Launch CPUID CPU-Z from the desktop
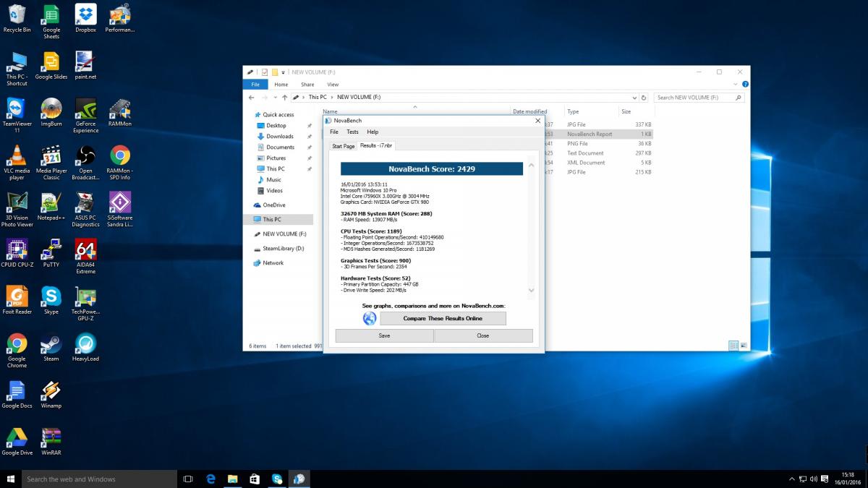 coord(17,254)
